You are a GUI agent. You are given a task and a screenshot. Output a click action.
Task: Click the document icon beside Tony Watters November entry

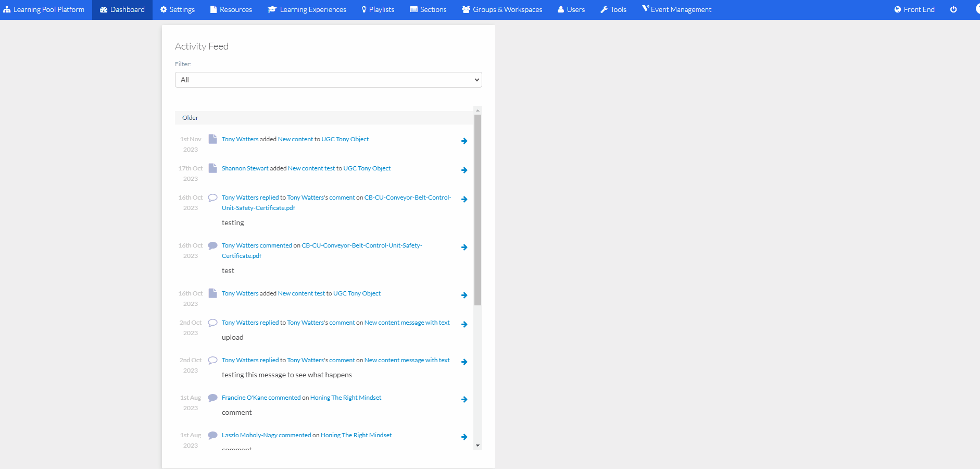coord(212,139)
